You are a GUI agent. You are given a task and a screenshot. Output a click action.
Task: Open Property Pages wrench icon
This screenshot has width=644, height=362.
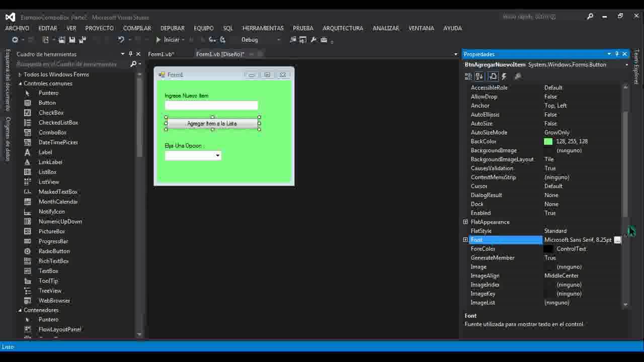click(518, 76)
